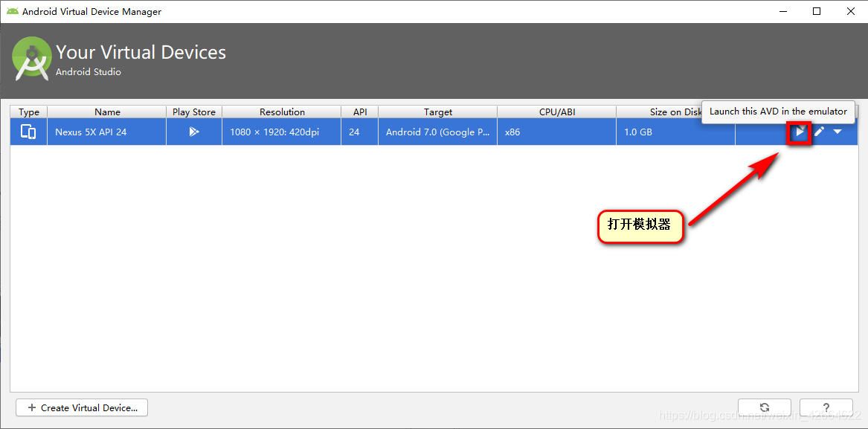Select the Nexus 5X API 24 name cell
868x429 pixels.
tap(107, 132)
